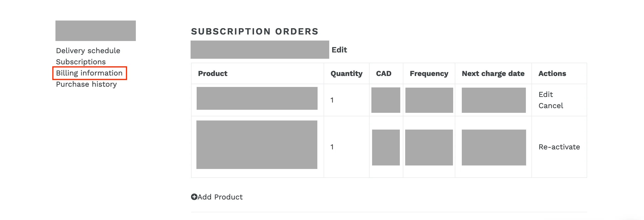Re-activate the second subscription product

[x=559, y=147]
